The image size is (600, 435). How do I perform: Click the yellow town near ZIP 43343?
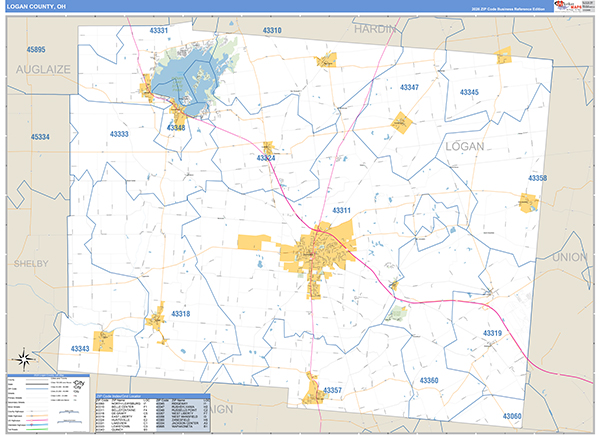pos(102,341)
